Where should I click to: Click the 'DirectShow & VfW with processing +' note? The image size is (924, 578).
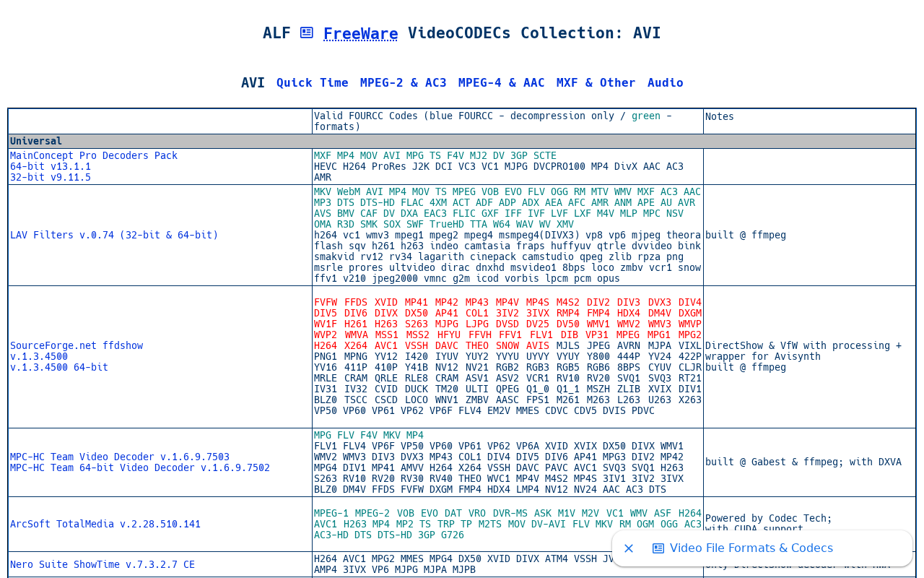click(x=803, y=345)
